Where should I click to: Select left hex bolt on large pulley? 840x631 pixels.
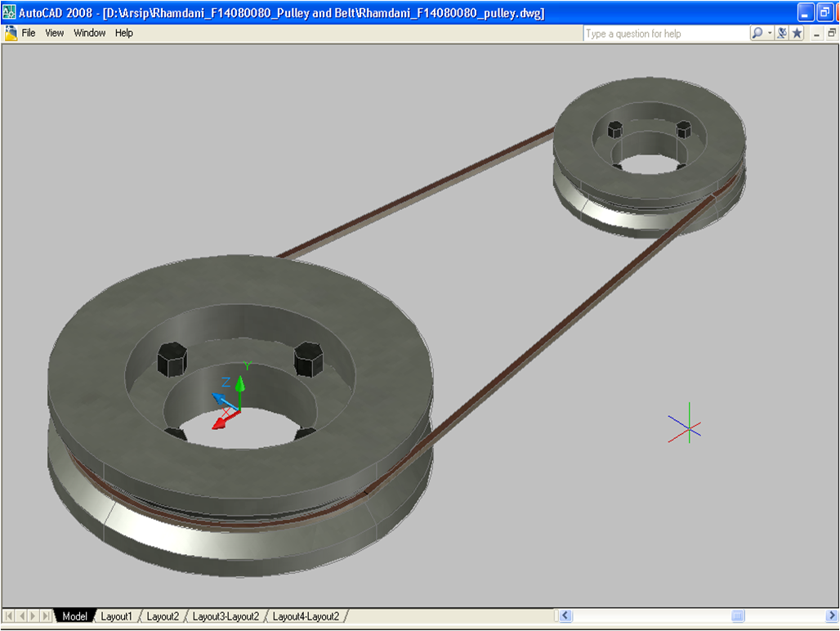[x=172, y=358]
